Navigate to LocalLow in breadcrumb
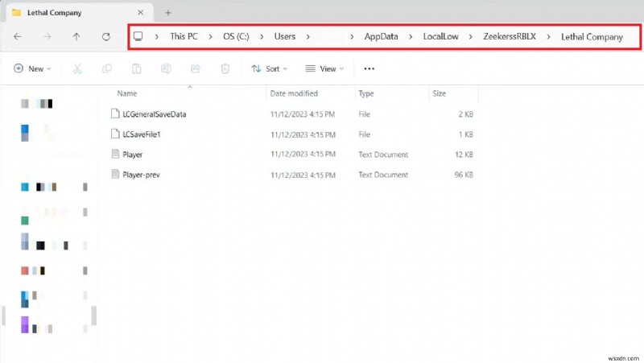This screenshot has height=363, width=644. [x=440, y=36]
